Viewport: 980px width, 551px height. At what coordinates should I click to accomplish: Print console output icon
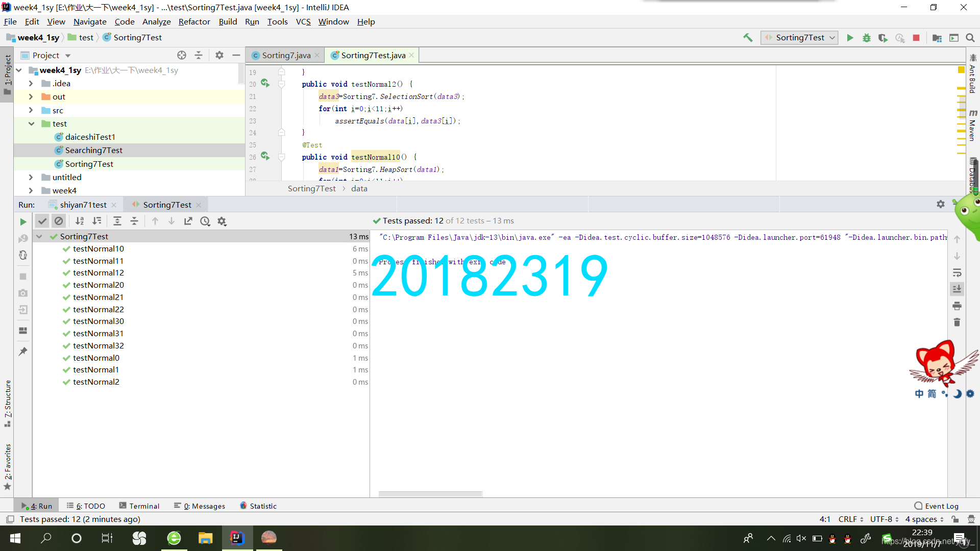[x=957, y=306]
